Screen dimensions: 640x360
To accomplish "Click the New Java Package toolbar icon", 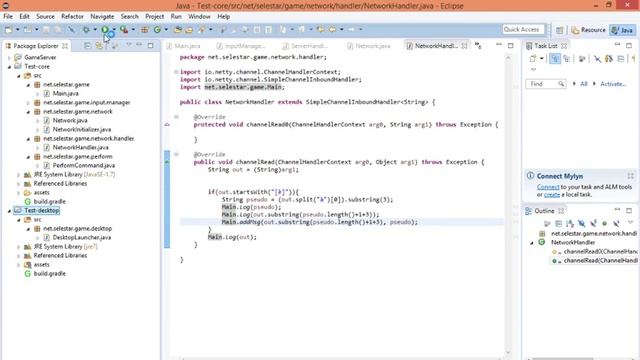I will coord(144,29).
